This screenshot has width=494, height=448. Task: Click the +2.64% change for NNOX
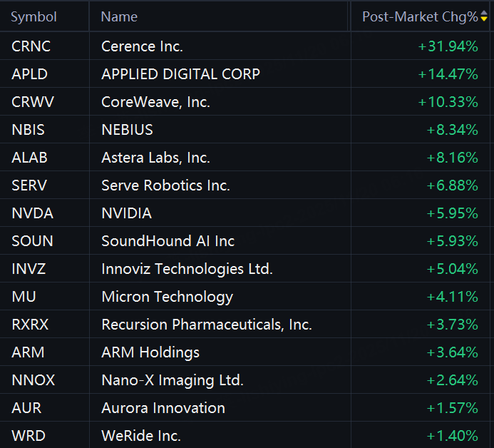[453, 380]
